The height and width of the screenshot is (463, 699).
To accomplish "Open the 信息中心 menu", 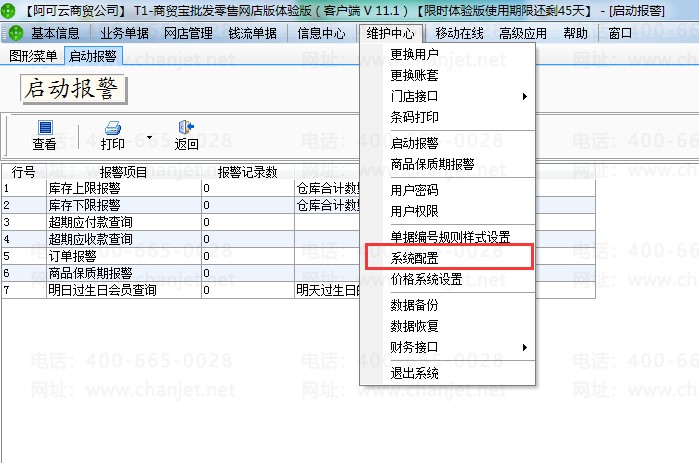I will [321, 33].
